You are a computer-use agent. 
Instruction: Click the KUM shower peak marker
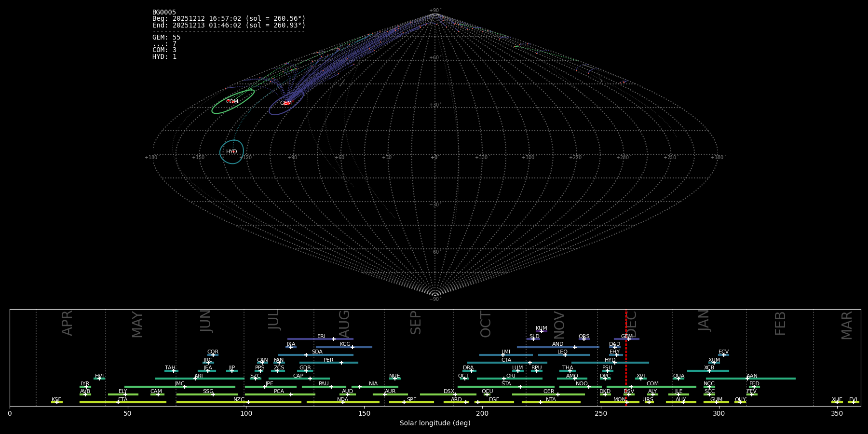(x=541, y=331)
